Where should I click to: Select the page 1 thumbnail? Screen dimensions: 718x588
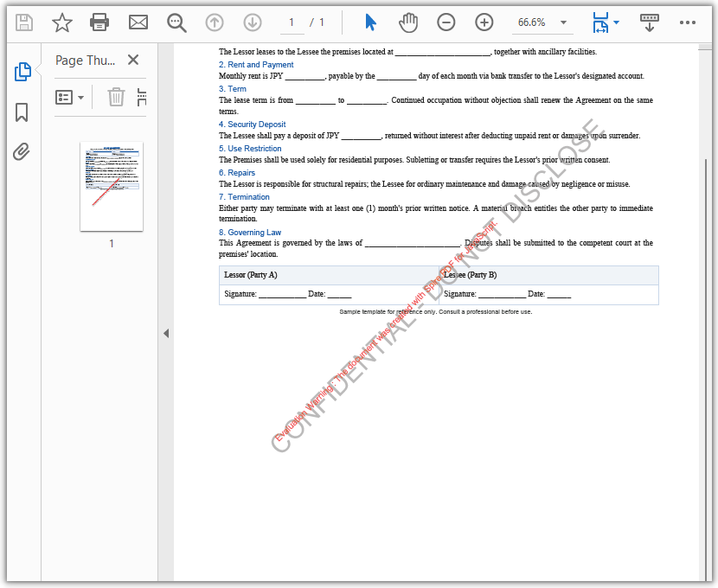(112, 186)
